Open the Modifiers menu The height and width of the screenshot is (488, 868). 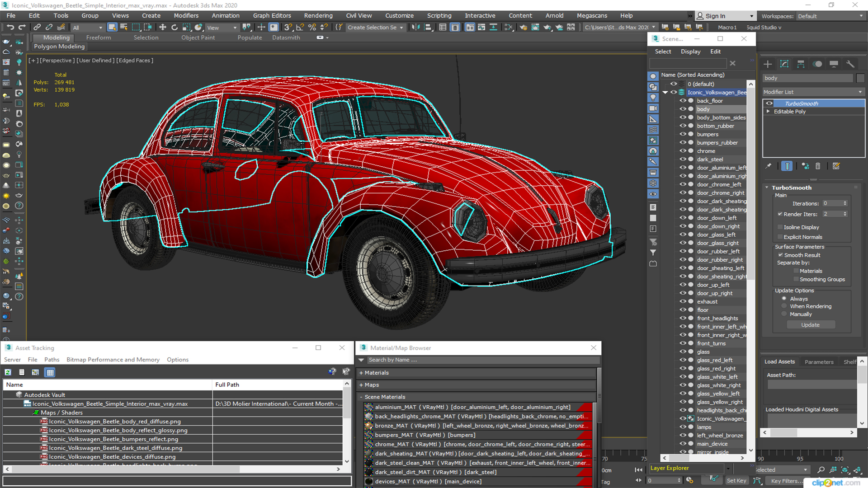(x=186, y=16)
